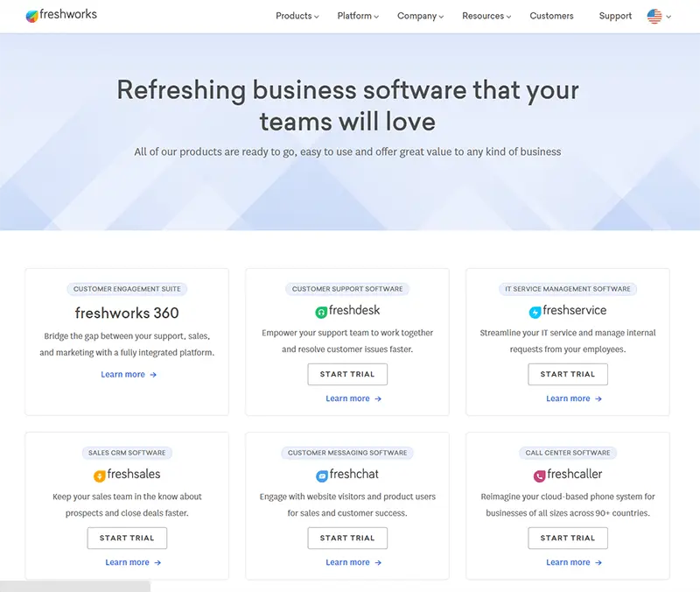Open the language selector chevron by the flag
Image resolution: width=700 pixels, height=592 pixels.
click(668, 17)
